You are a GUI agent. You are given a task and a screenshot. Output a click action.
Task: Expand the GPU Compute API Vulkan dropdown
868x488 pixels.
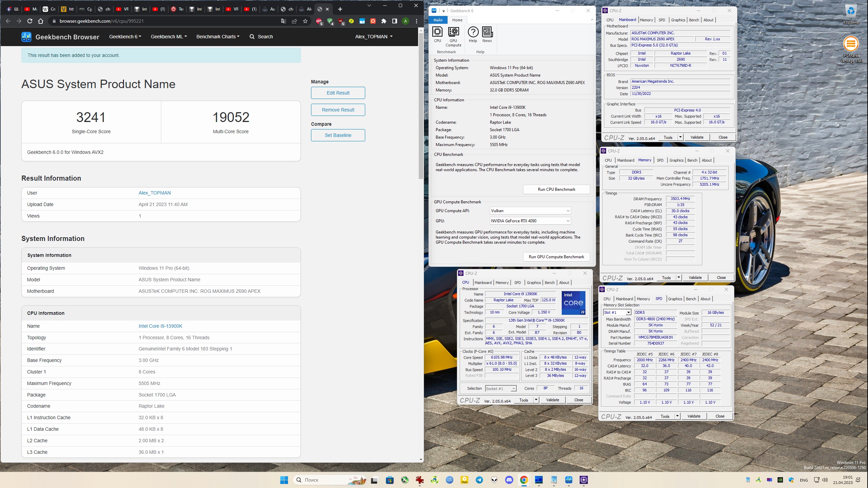click(x=530, y=211)
